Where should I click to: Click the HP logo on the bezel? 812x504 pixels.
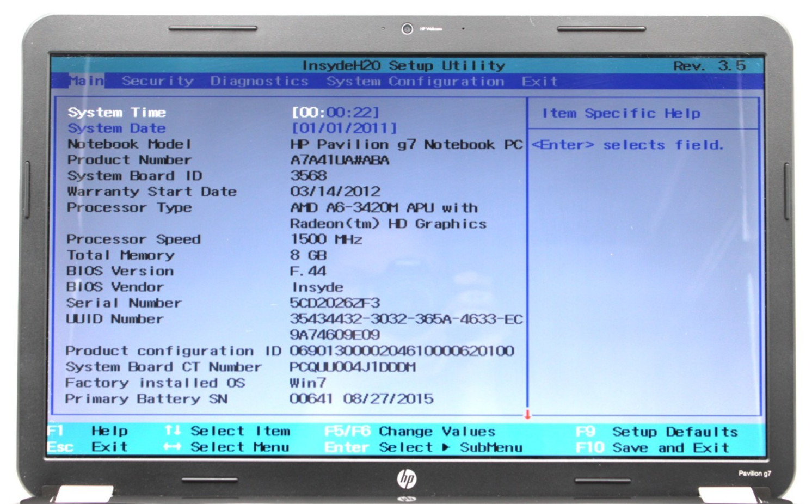coord(407,479)
